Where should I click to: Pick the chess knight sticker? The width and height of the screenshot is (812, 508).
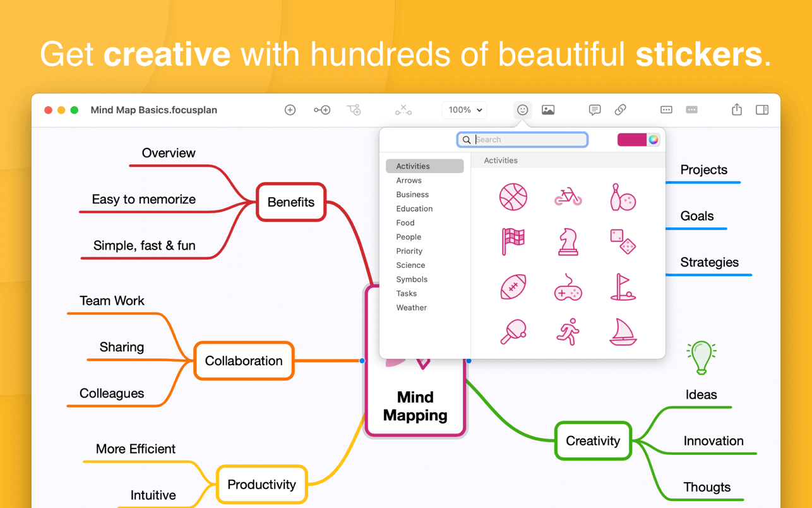(568, 241)
